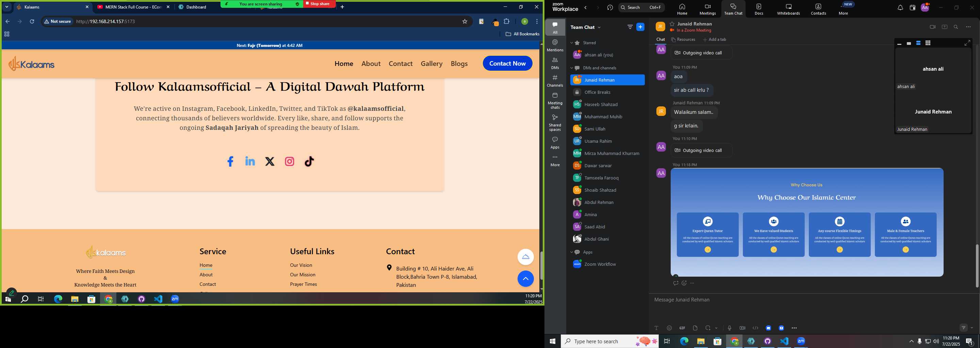Open the Chrome tab search dropdown
Screen dimensions: 980x348
point(6,7)
